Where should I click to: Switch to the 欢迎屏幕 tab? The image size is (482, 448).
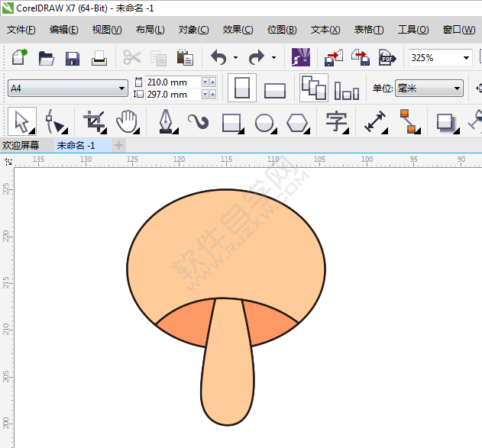click(x=21, y=145)
